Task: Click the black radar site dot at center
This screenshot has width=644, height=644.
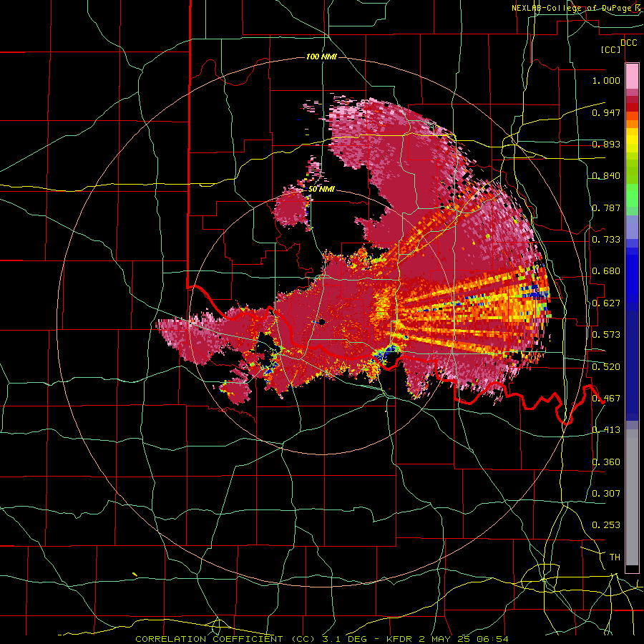Action: [322, 322]
